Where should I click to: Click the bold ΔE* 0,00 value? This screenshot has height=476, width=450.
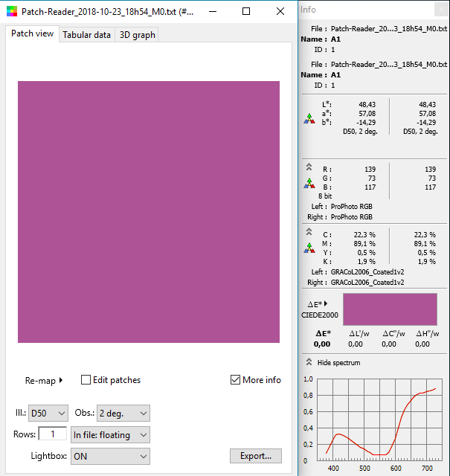[322, 344]
